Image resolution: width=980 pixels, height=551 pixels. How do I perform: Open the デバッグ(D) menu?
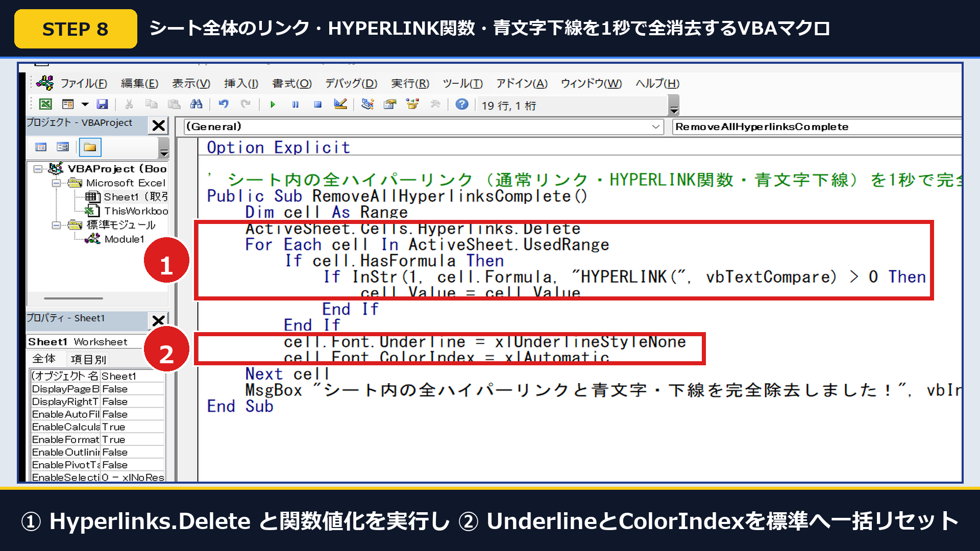(351, 83)
